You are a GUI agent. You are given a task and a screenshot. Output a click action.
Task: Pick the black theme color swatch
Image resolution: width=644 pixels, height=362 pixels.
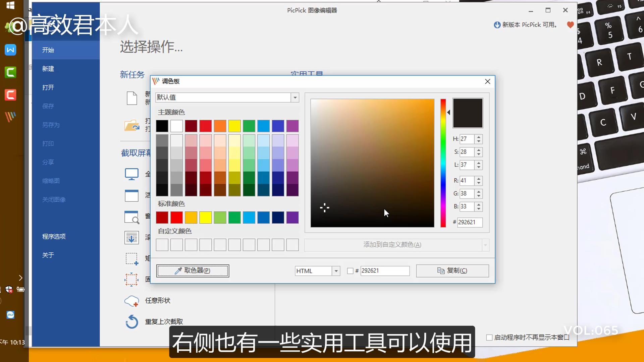pos(162,126)
